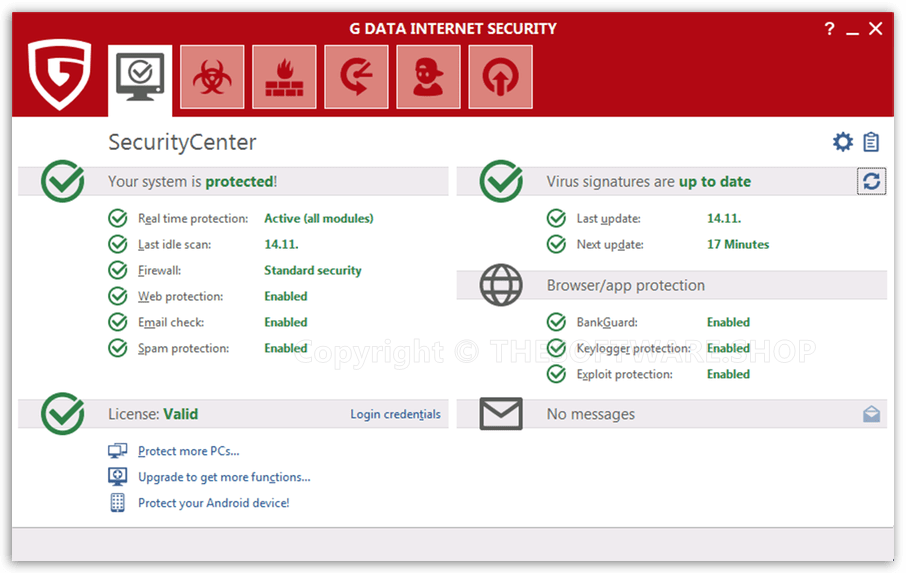Click the check icon for Web protection

coord(118,296)
